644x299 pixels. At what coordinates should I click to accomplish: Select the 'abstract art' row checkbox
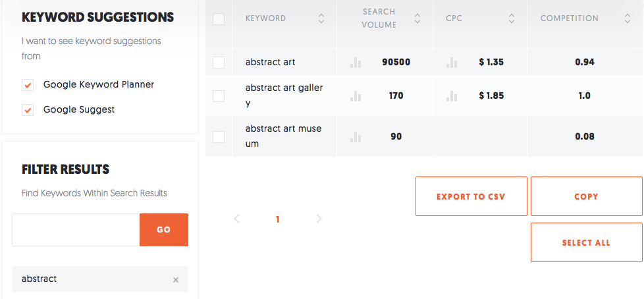pos(219,63)
